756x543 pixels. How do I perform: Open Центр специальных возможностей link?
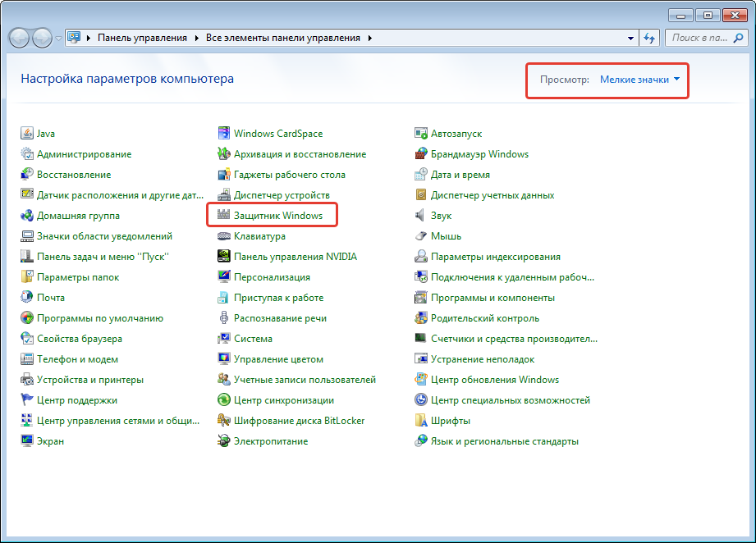(510, 400)
